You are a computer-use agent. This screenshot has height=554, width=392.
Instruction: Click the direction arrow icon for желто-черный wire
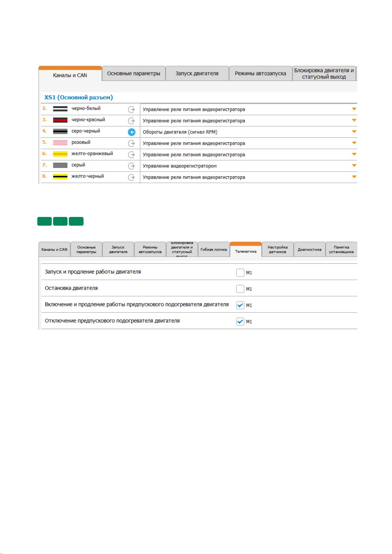click(131, 177)
